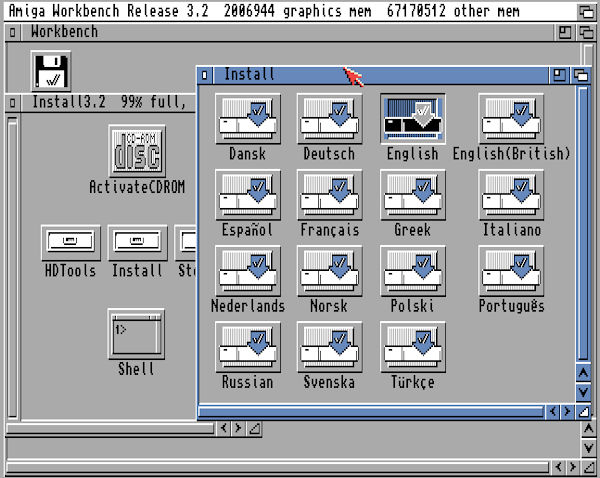Select the Español installer icon

pos(247,195)
